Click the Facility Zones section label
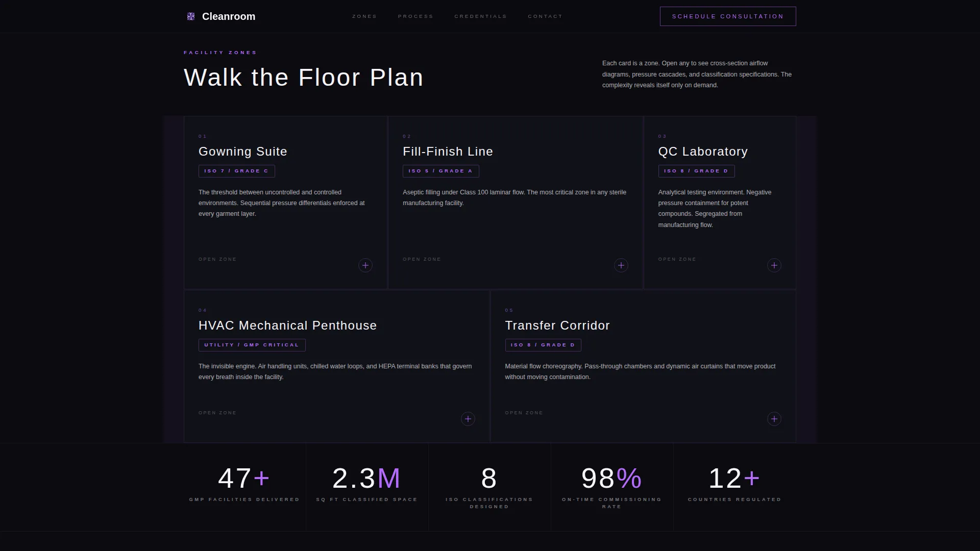This screenshot has height=551, width=980. (x=220, y=53)
